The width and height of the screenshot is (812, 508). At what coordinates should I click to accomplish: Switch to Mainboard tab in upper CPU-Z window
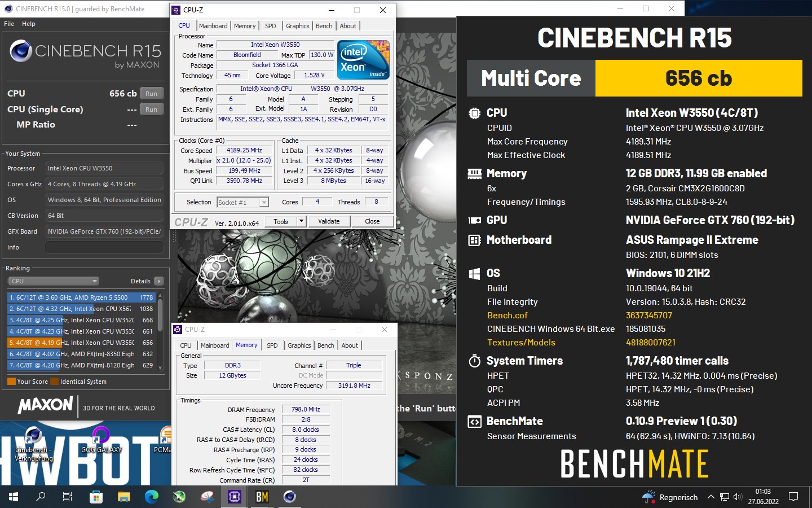(213, 26)
